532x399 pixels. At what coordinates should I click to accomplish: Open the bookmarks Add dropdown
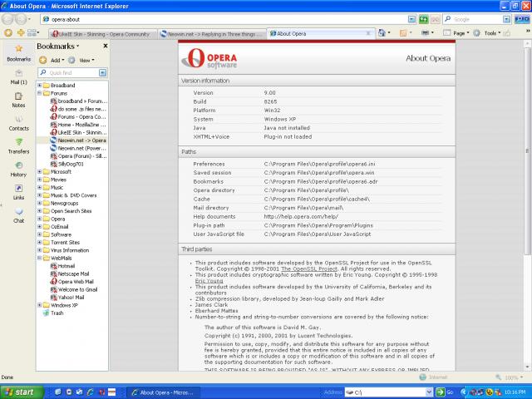(56, 61)
